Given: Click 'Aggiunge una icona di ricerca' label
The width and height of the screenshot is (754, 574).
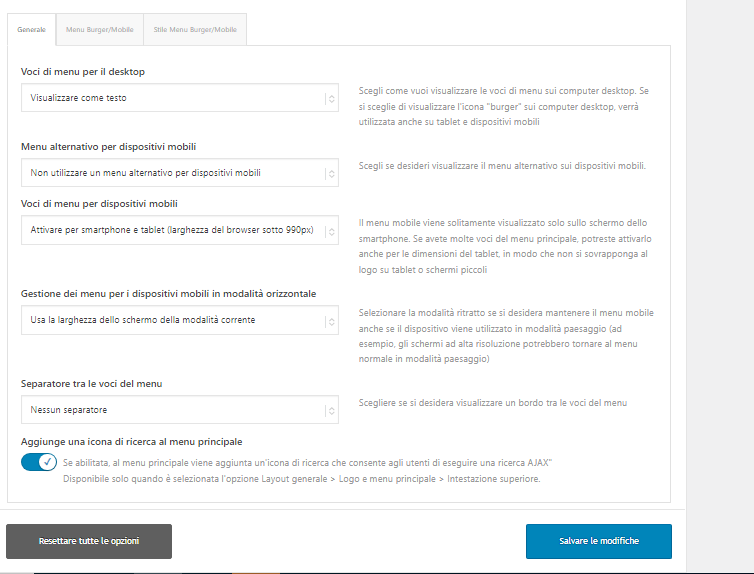Looking at the screenshot, I should coord(131,441).
